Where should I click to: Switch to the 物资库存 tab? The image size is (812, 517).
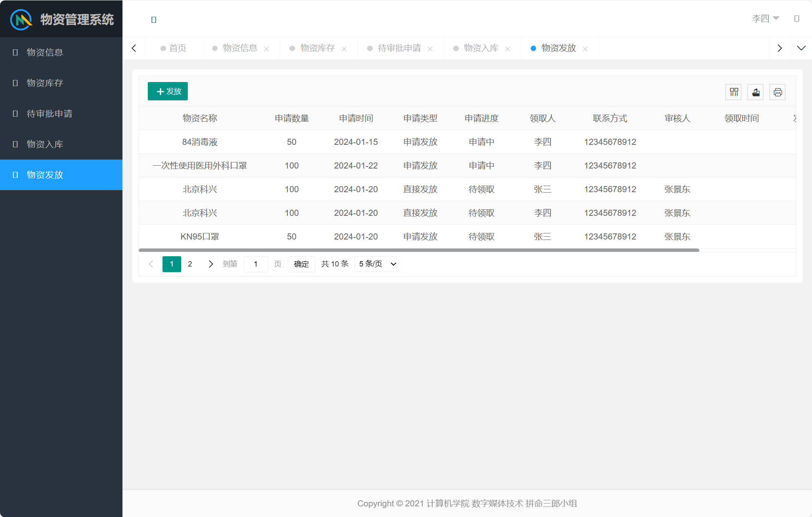(x=317, y=48)
